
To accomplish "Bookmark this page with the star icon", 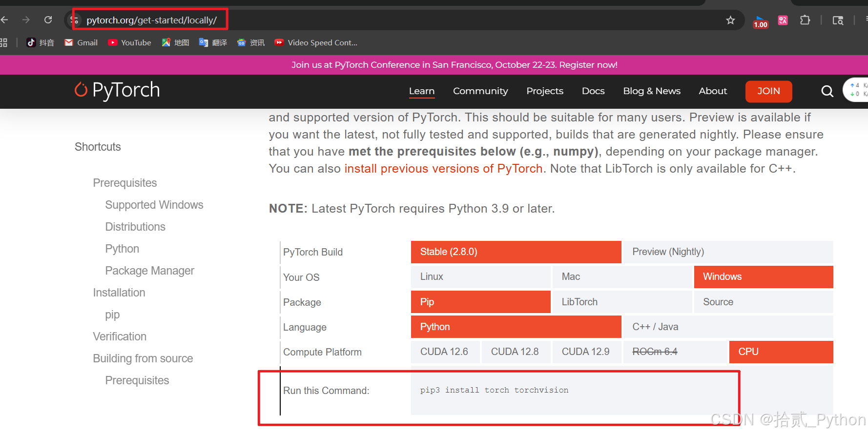I will [730, 20].
